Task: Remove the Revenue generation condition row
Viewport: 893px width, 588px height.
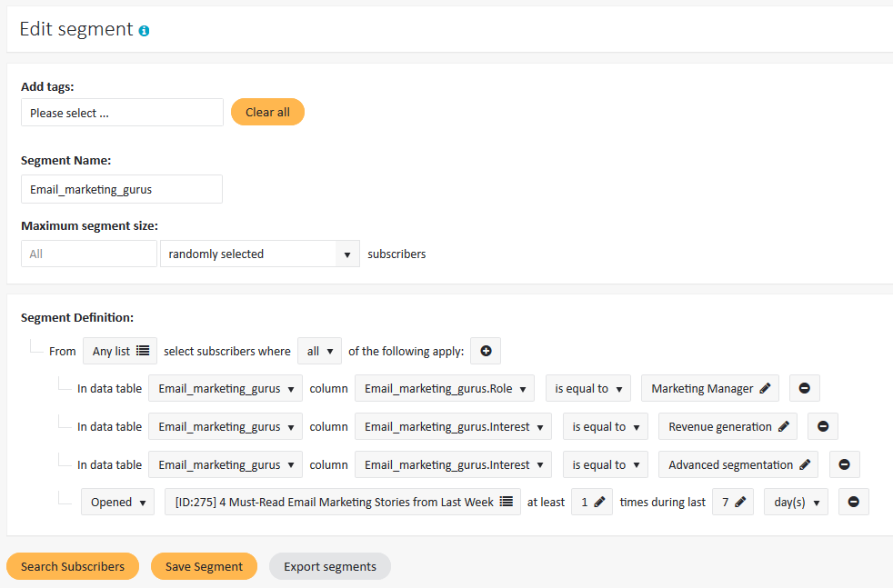Action: pyautogui.click(x=822, y=426)
